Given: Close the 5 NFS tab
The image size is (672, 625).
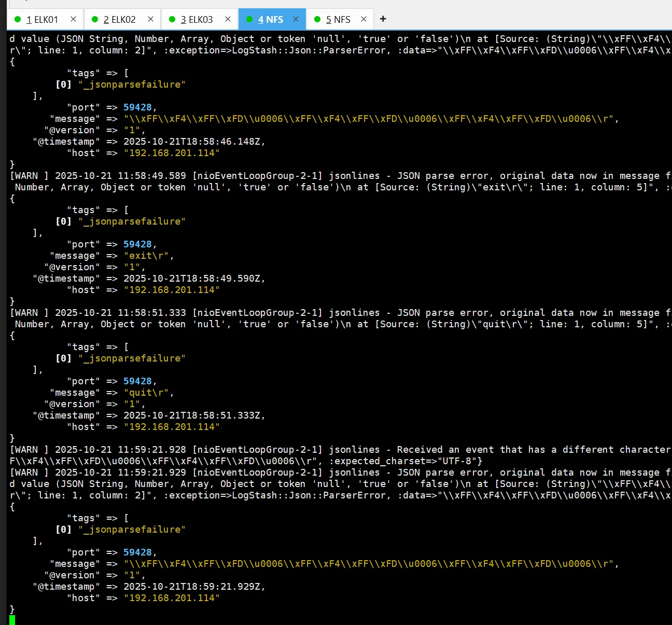Looking at the screenshot, I should pyautogui.click(x=364, y=19).
